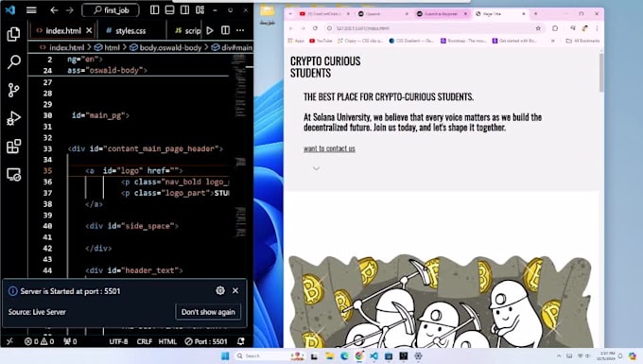Open the errors and warnings problems indicator

[x=39, y=341]
